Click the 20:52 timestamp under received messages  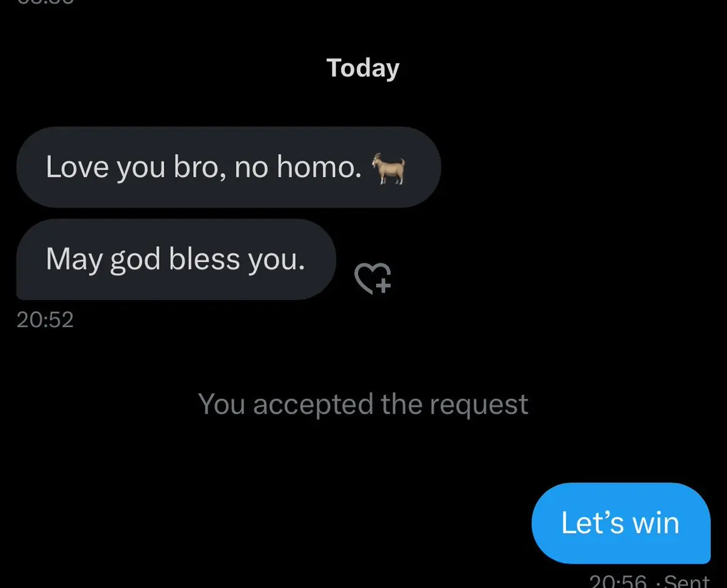coord(45,320)
